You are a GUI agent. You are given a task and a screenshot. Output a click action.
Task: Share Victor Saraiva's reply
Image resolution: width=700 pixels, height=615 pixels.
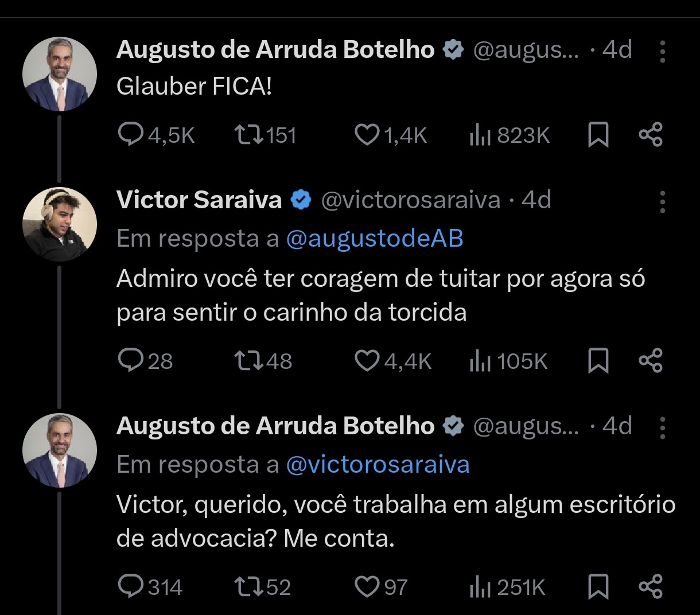651,361
